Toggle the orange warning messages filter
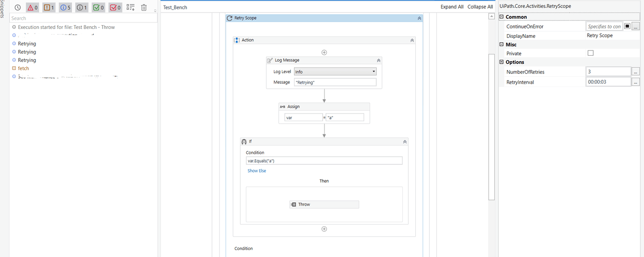The height and width of the screenshot is (257, 644). coord(49,7)
